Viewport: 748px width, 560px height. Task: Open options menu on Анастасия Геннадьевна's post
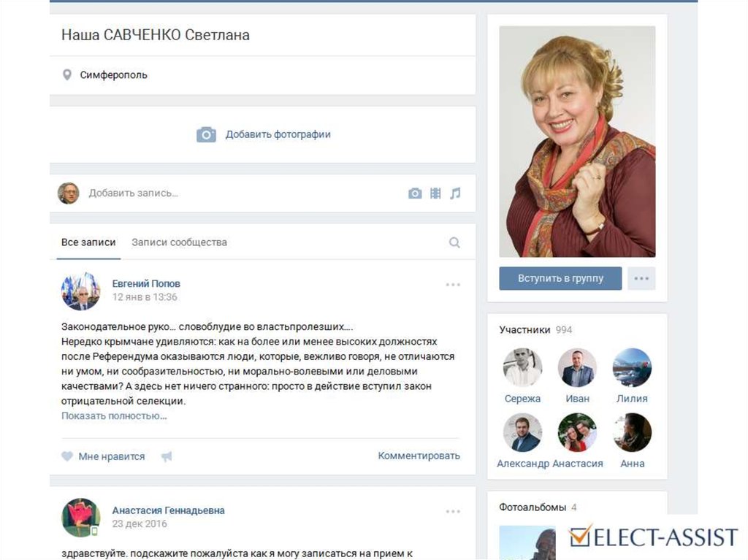click(x=453, y=512)
